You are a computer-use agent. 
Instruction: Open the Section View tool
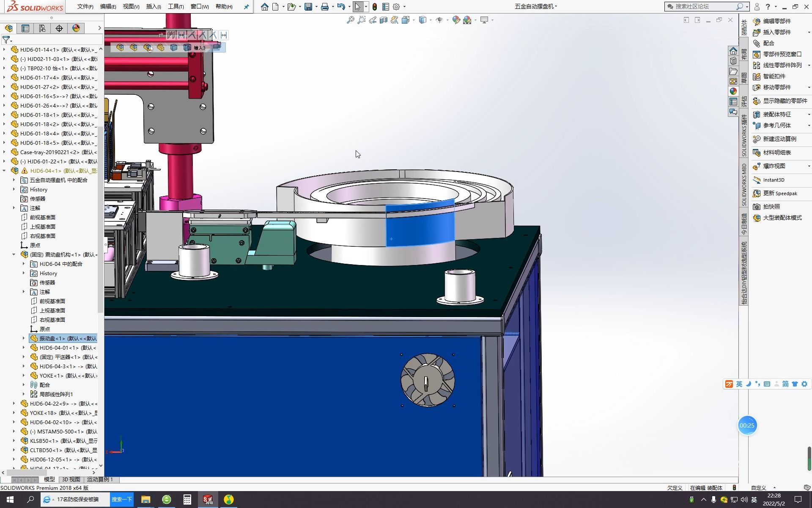point(383,20)
